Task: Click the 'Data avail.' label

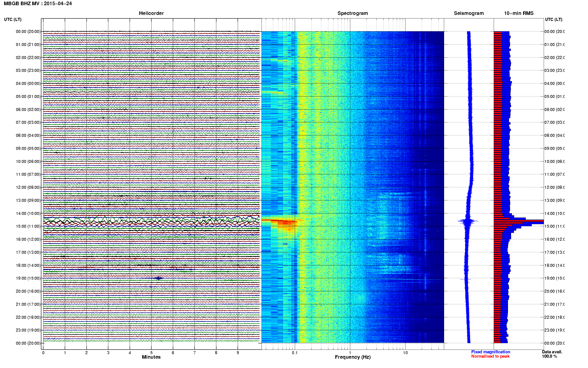Action: click(552, 352)
